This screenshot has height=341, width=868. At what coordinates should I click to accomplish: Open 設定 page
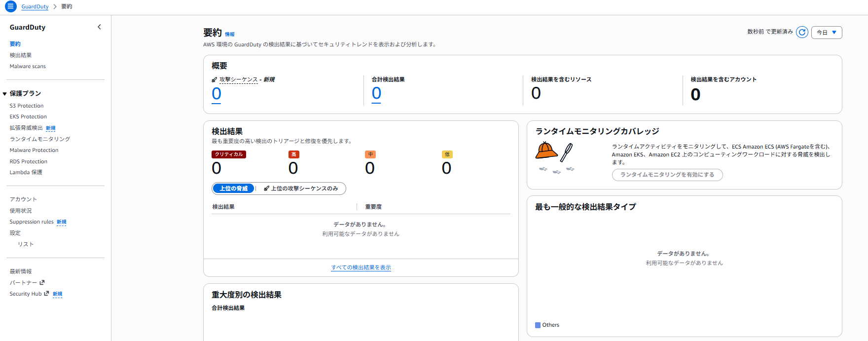point(15,233)
